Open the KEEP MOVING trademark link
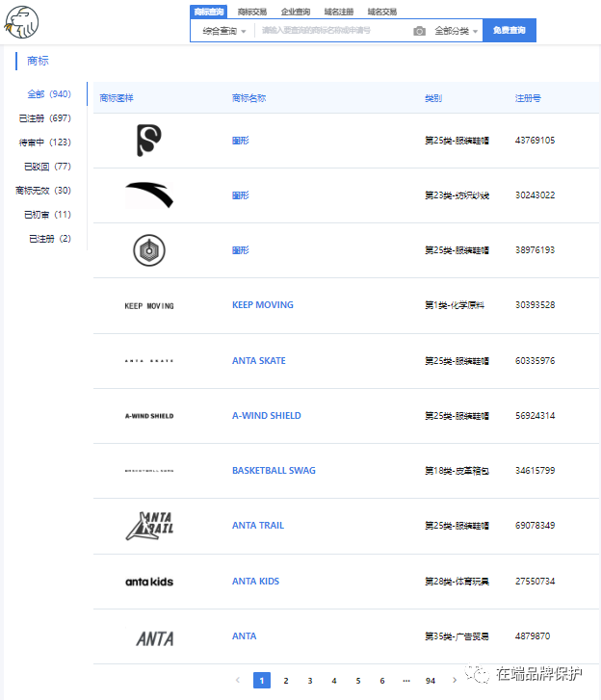This screenshot has height=700, width=601. pos(263,305)
